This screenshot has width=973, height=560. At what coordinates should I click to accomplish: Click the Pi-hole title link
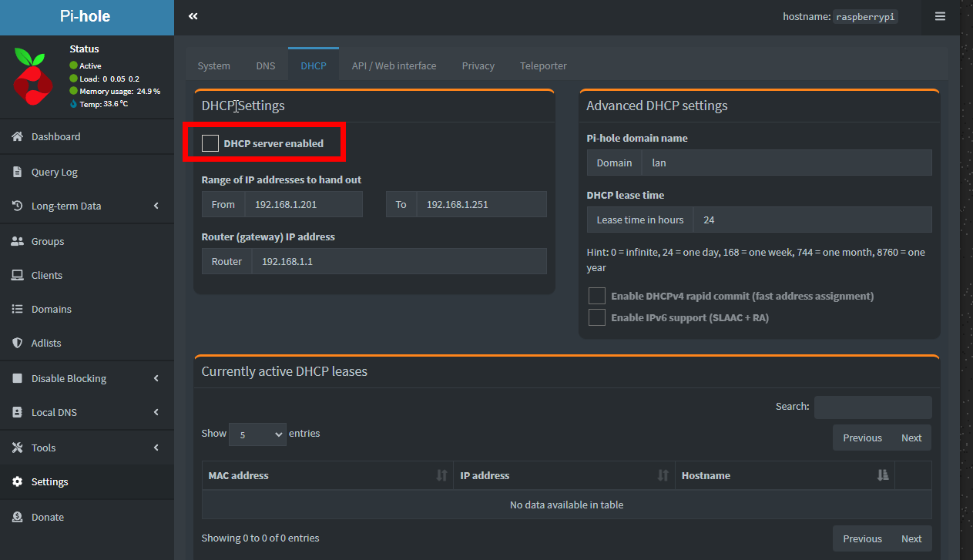point(86,16)
